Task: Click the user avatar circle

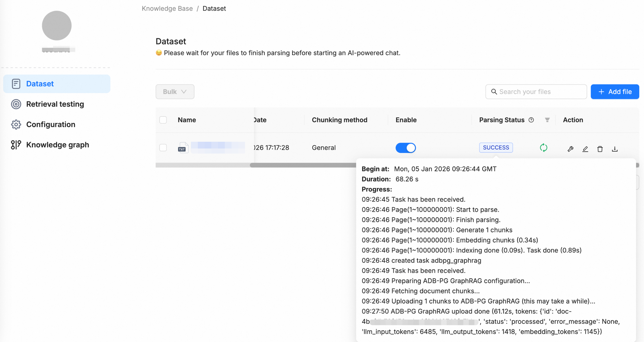Action: coord(57,26)
